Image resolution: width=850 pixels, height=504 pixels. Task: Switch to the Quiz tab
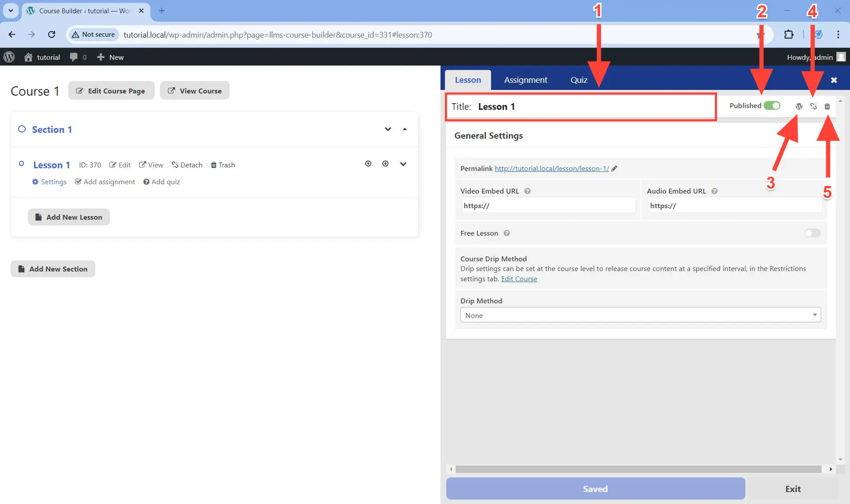click(x=579, y=80)
